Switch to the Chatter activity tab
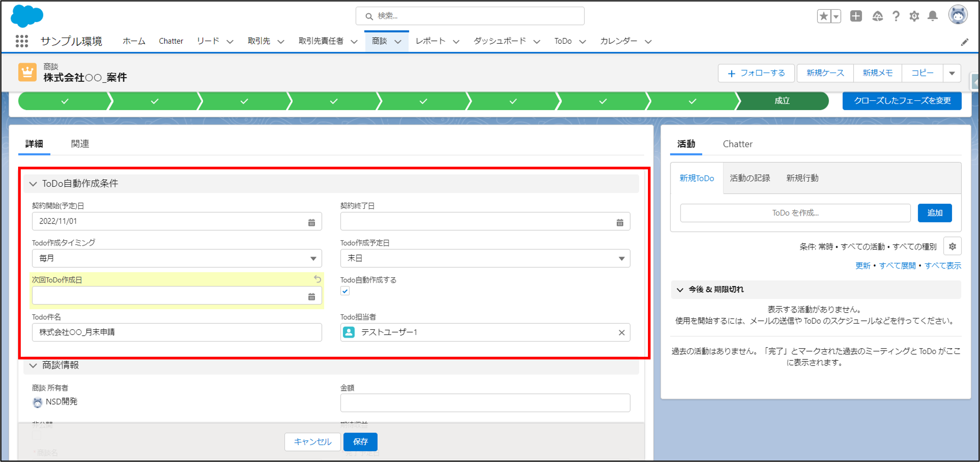This screenshot has width=980, height=462. point(737,144)
